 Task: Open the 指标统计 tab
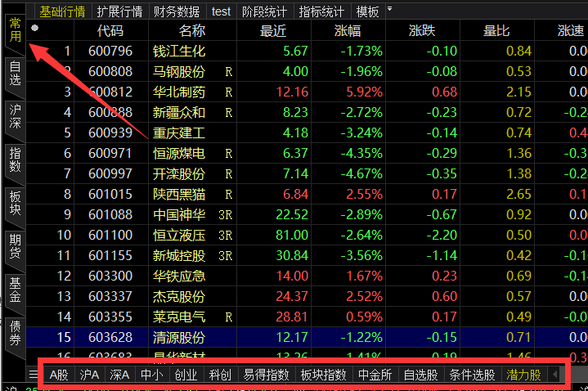[x=321, y=11]
